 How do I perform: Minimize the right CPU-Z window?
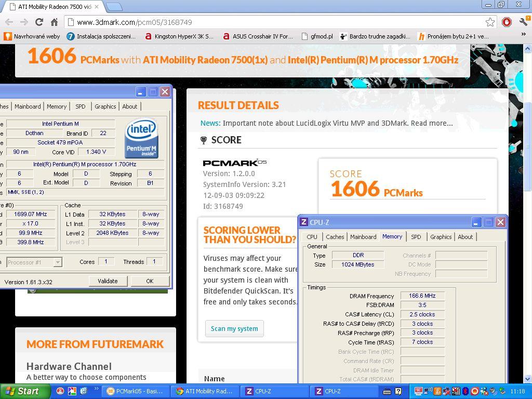(x=476, y=222)
